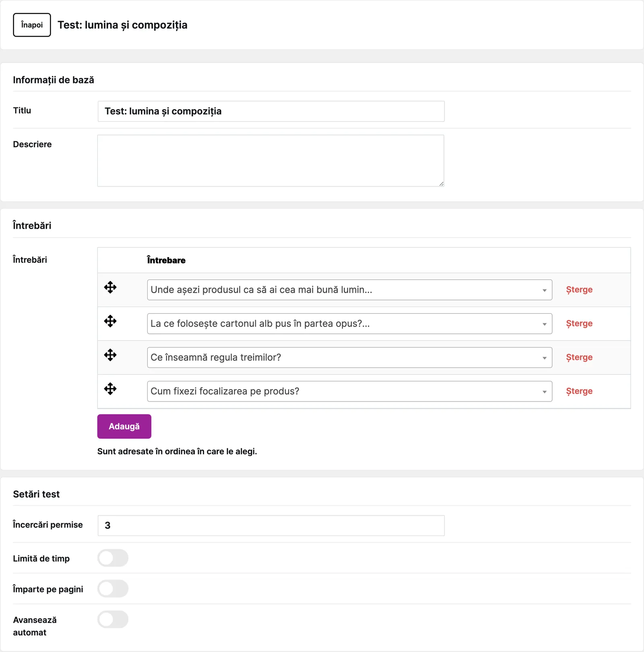
Task: Click the purple Adaugă button
Action: click(124, 426)
